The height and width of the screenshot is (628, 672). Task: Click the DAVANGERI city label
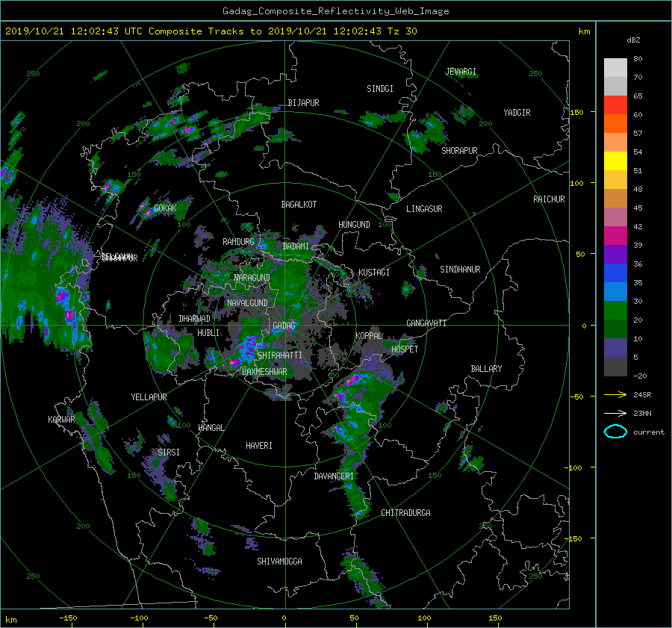click(x=334, y=476)
